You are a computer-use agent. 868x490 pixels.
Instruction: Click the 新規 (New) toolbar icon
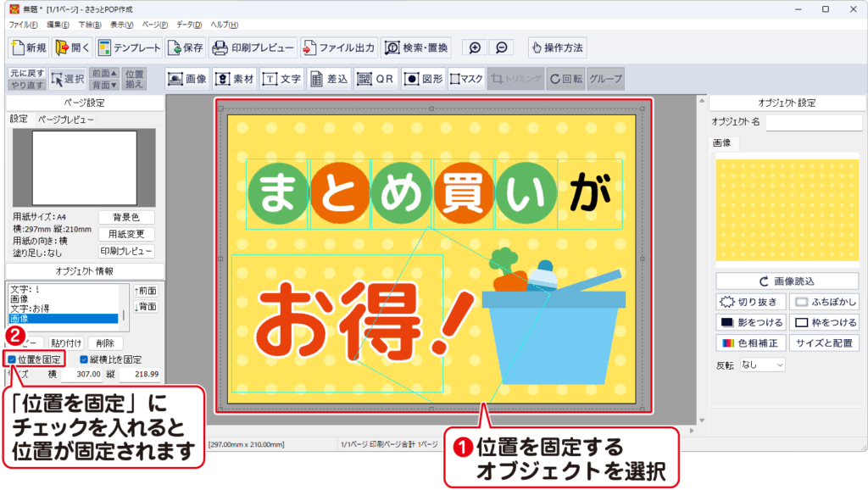click(x=29, y=47)
